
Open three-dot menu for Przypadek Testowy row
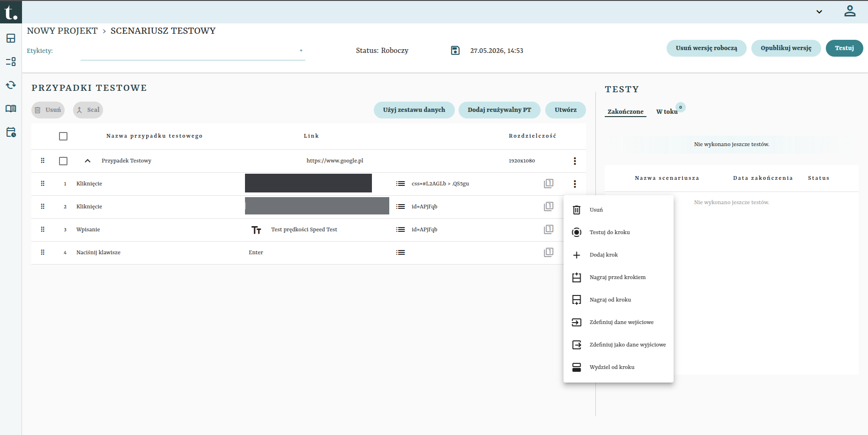click(575, 161)
